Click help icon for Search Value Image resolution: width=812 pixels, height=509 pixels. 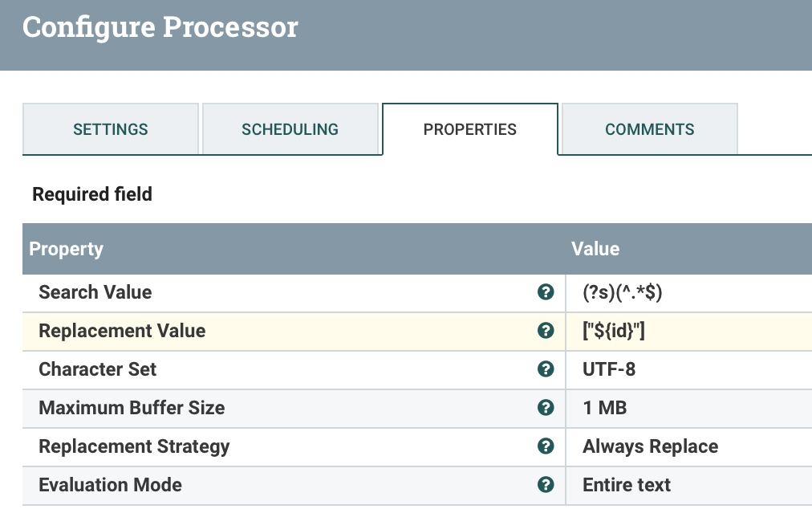coord(546,292)
